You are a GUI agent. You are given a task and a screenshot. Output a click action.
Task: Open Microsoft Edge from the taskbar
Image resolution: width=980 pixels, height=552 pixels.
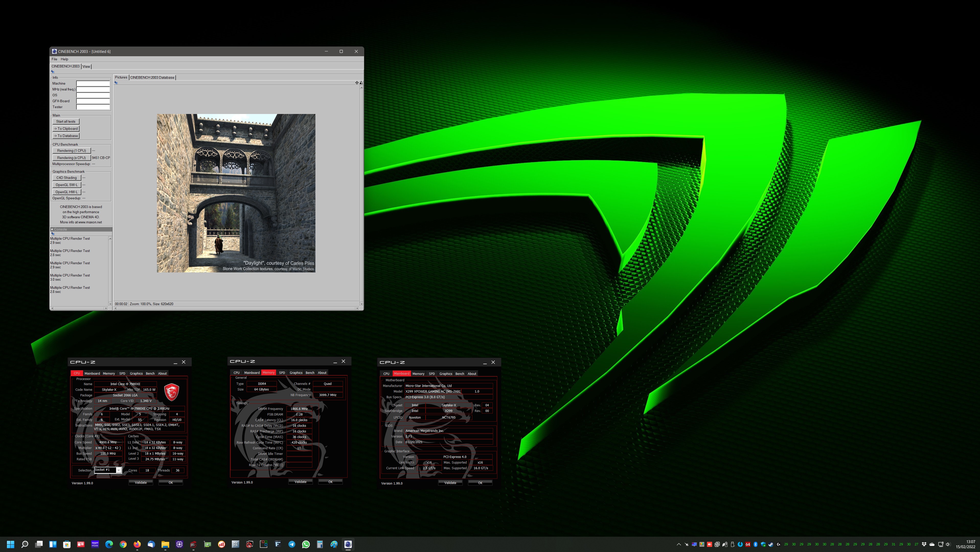[109, 544]
